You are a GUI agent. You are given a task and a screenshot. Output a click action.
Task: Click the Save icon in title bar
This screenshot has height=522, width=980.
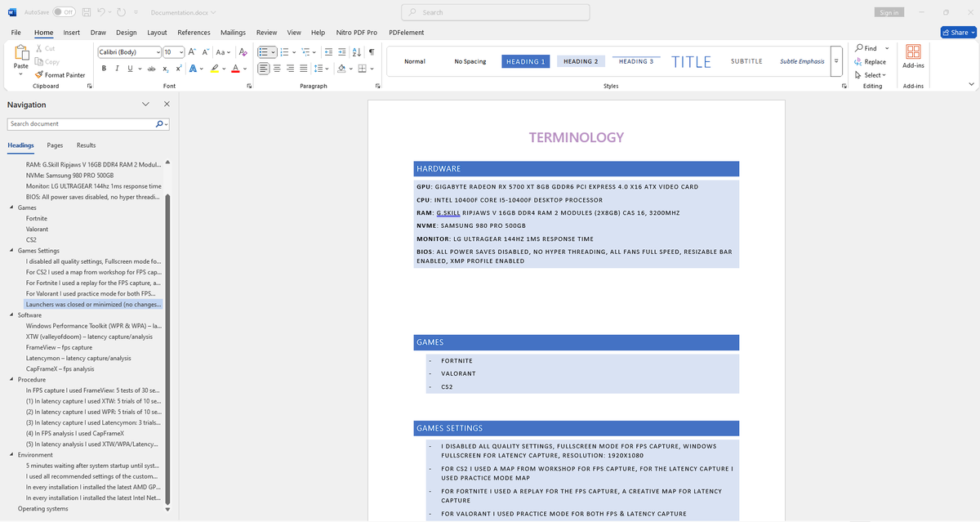(x=86, y=12)
